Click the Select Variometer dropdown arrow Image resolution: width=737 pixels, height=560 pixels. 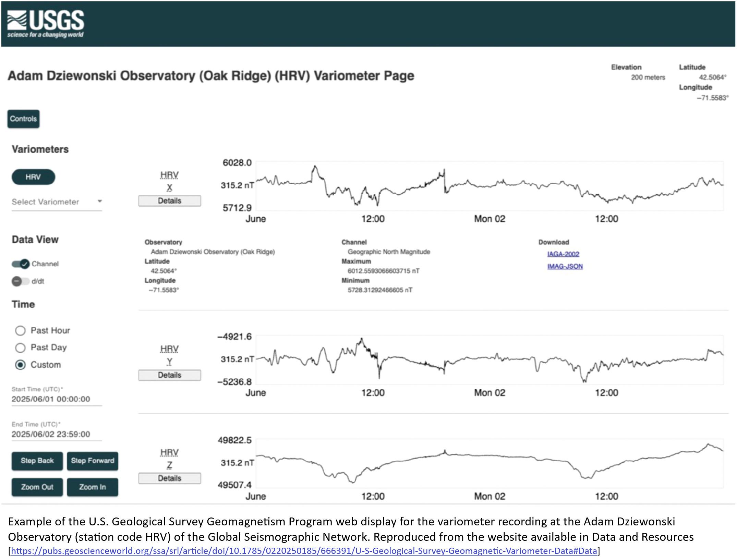pos(99,201)
